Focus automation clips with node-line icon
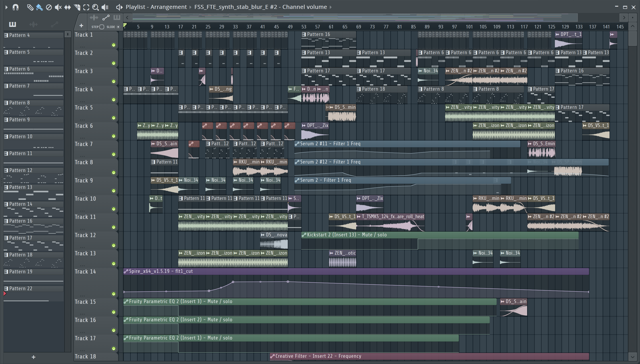This screenshot has height=364, width=640. click(106, 18)
